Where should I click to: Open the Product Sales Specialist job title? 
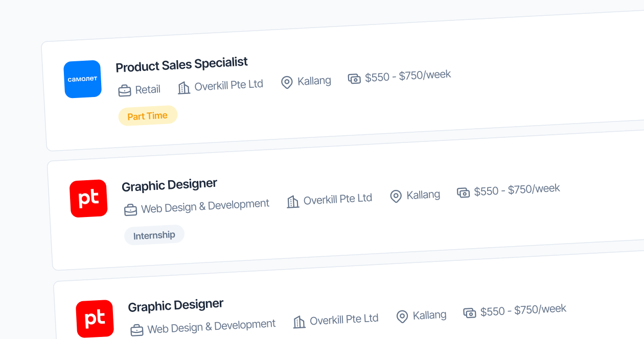coord(181,65)
